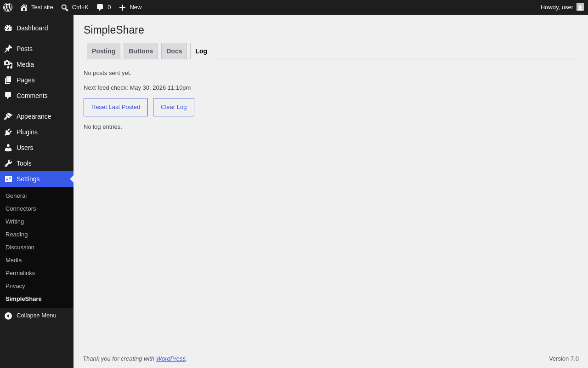This screenshot has width=588, height=368.
Task: Switch to the Buttons tab
Action: (x=141, y=51)
